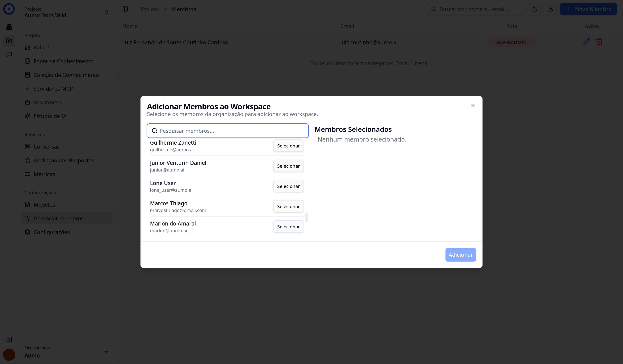Click the upload icon in top bar
Viewport: 623px width, 364px height.
(534, 9)
